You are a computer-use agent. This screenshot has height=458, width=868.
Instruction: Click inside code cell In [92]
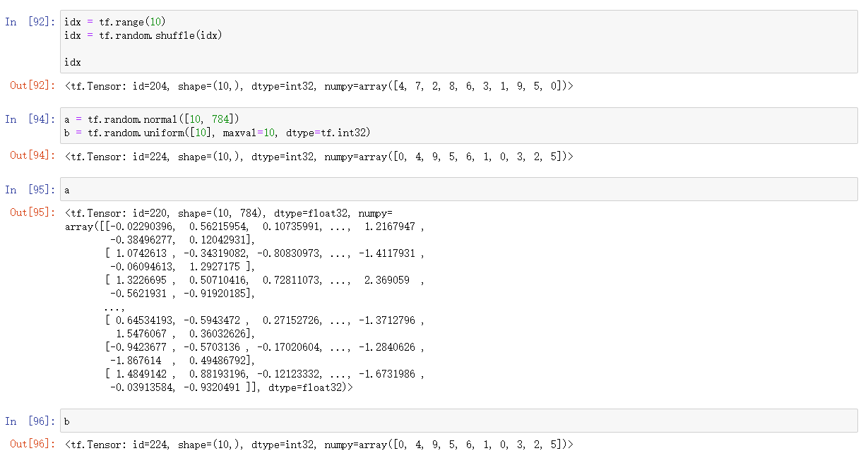(459, 42)
